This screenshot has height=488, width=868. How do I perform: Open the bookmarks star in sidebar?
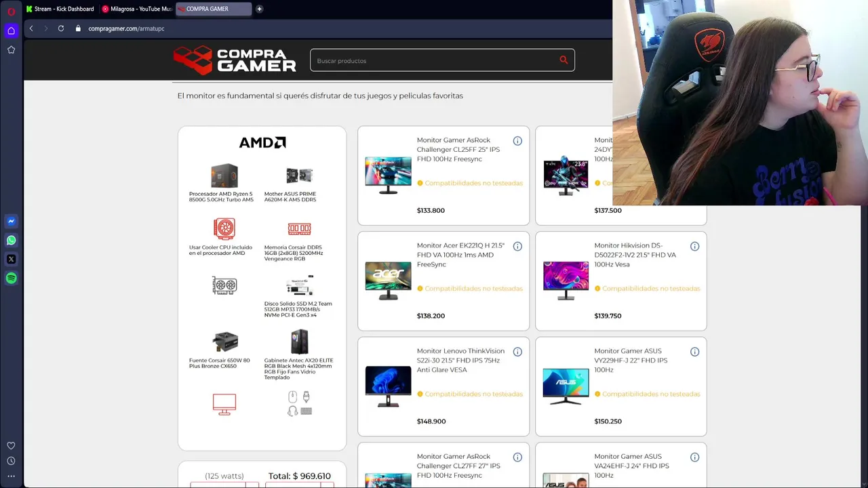[11, 49]
